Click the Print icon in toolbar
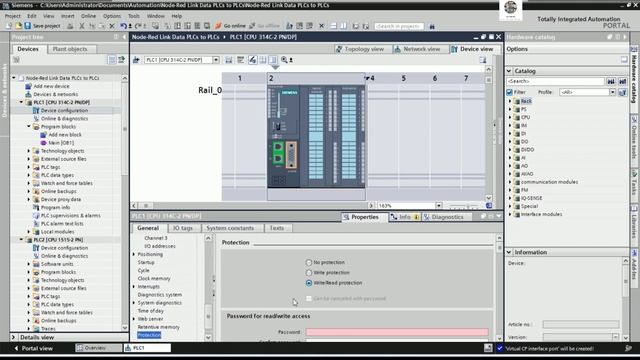Image resolution: width=640 pixels, height=360 pixels. (x=70, y=26)
